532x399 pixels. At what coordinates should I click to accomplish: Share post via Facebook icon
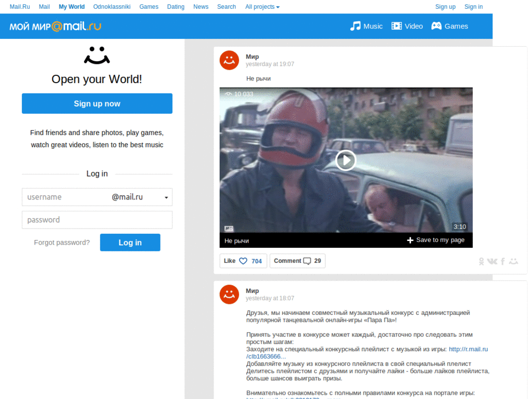503,261
